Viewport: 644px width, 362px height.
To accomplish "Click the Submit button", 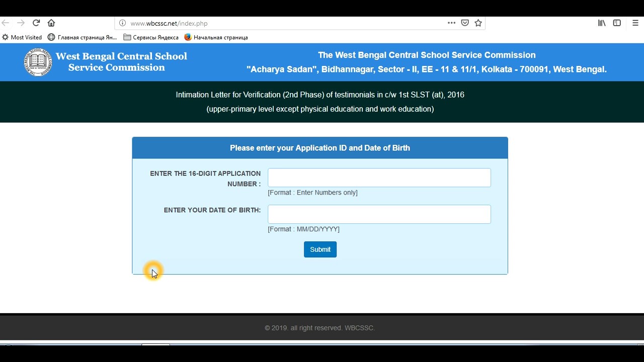I will click(x=320, y=249).
